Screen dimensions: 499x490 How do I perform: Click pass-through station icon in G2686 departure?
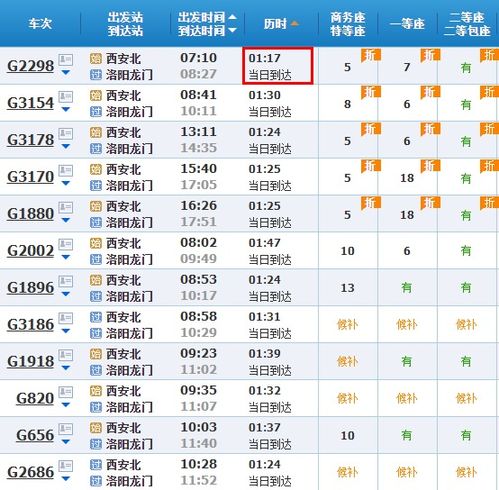(96, 465)
